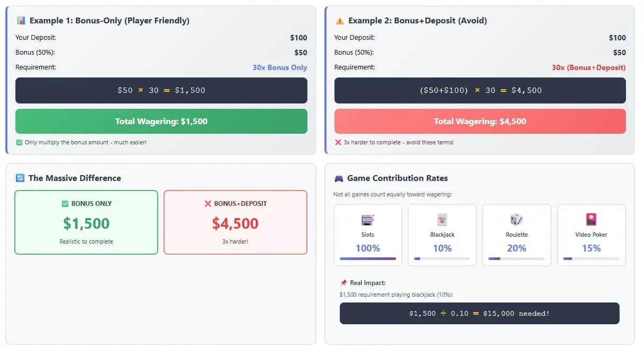Image resolution: width=644 pixels, height=346 pixels.
Task: Click the warning triangle icon beside Example 2
Action: (x=339, y=21)
